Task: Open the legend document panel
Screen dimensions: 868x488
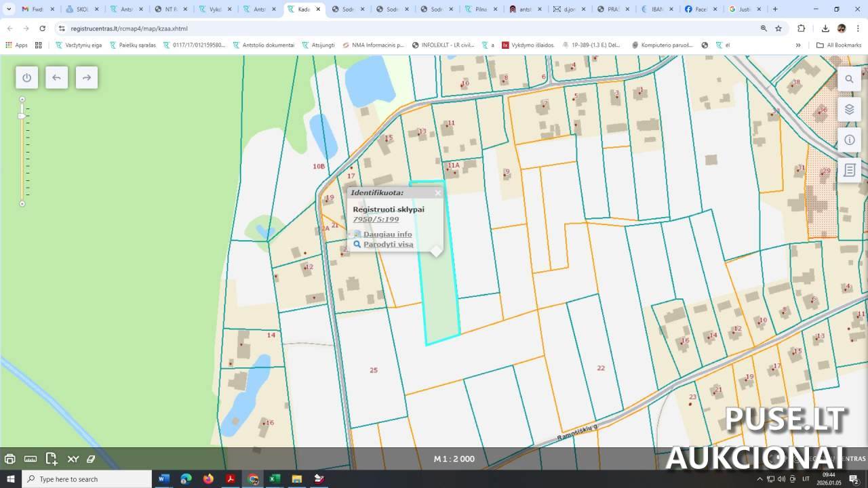Action: (x=849, y=171)
